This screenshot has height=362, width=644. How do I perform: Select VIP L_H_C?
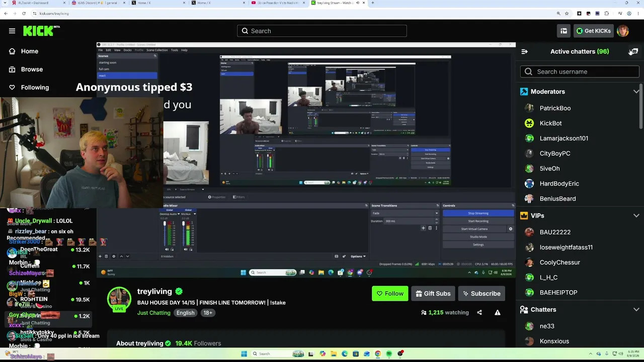[x=548, y=278]
